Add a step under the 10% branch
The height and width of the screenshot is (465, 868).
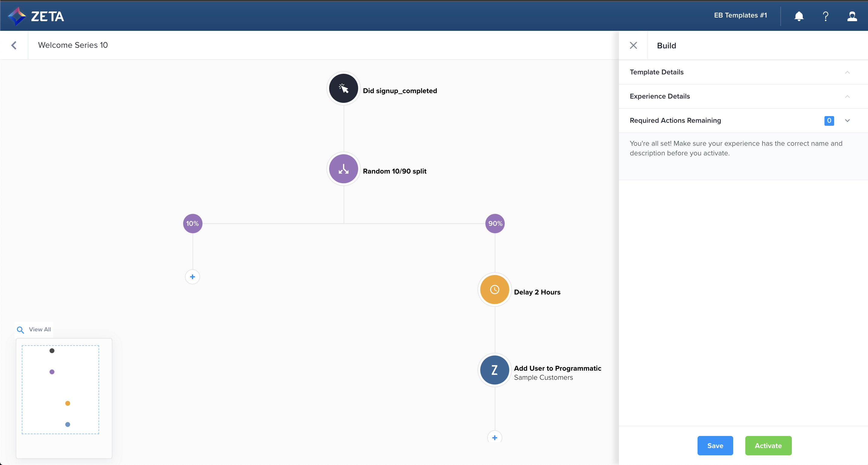[x=193, y=277]
